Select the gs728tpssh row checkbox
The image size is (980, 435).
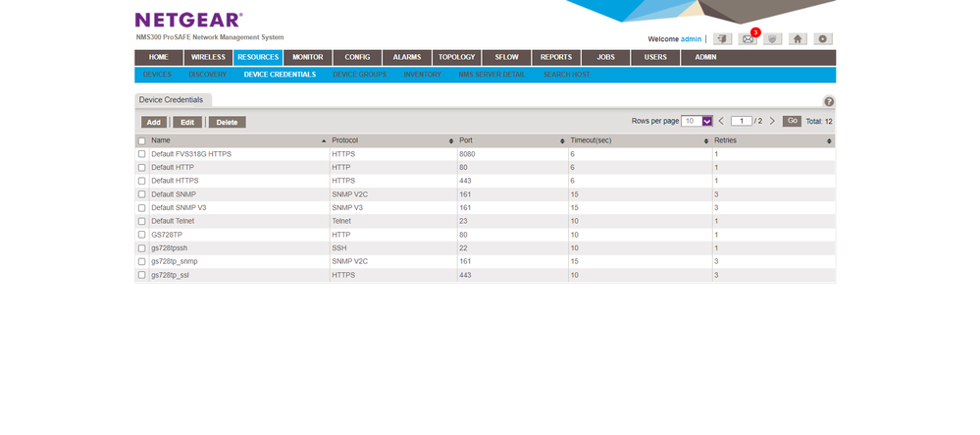point(142,248)
